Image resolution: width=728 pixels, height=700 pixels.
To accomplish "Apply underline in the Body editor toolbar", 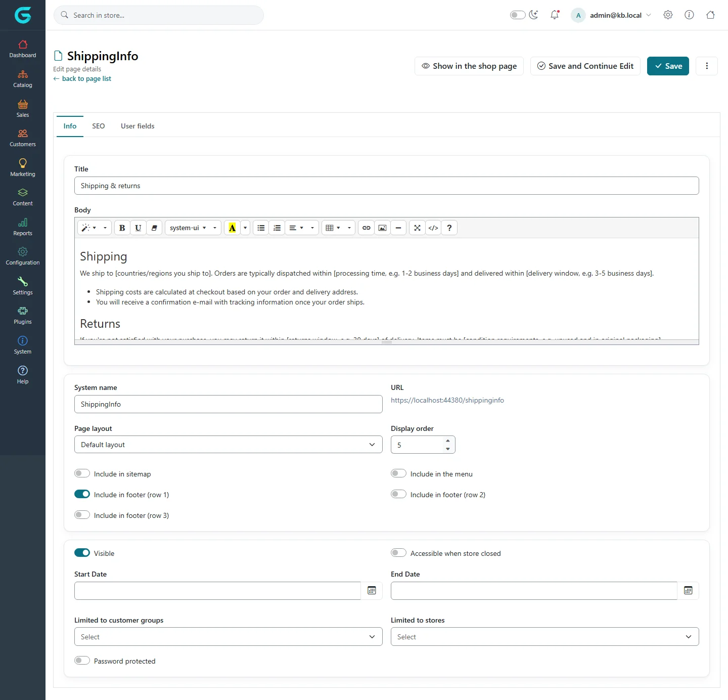I will pyautogui.click(x=138, y=228).
